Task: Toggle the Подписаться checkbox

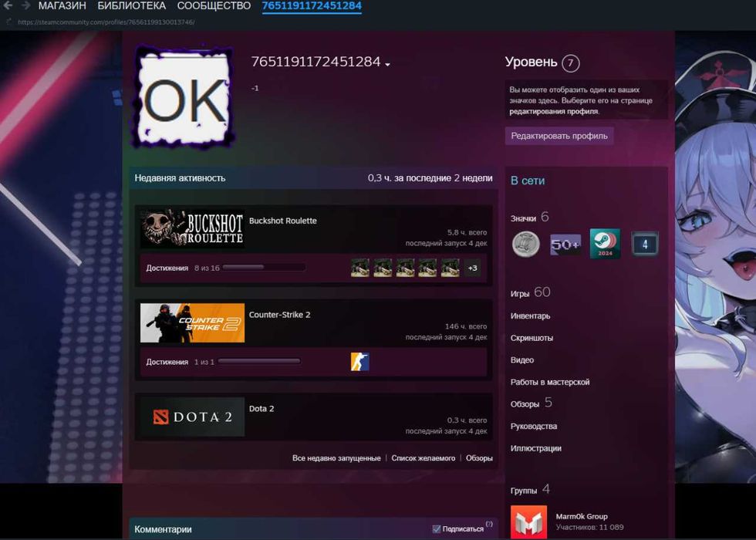Action: tap(437, 529)
